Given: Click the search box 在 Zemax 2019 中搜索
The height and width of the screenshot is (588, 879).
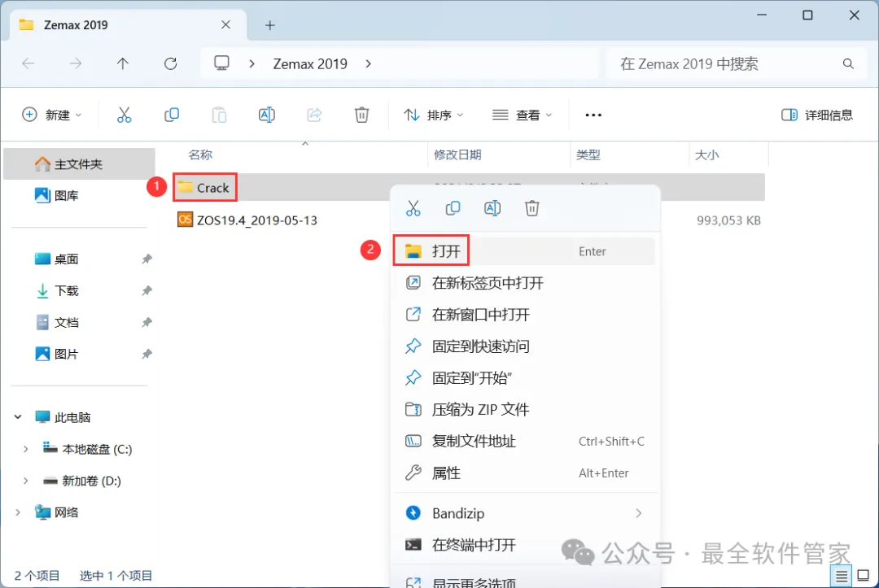Looking at the screenshot, I should [x=736, y=63].
